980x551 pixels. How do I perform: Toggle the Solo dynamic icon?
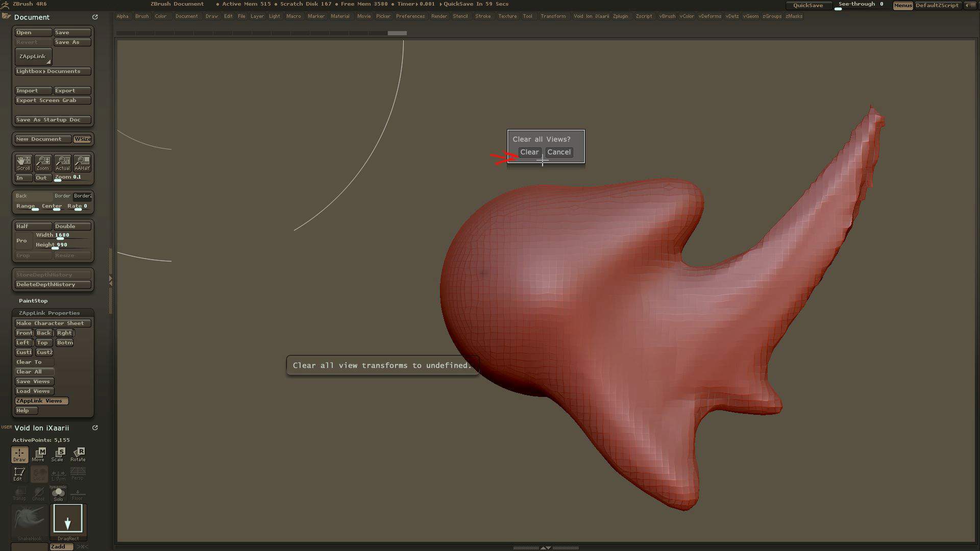(x=58, y=493)
